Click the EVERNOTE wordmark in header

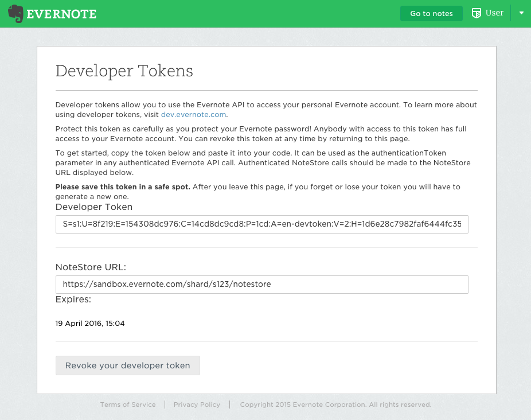[x=61, y=14]
